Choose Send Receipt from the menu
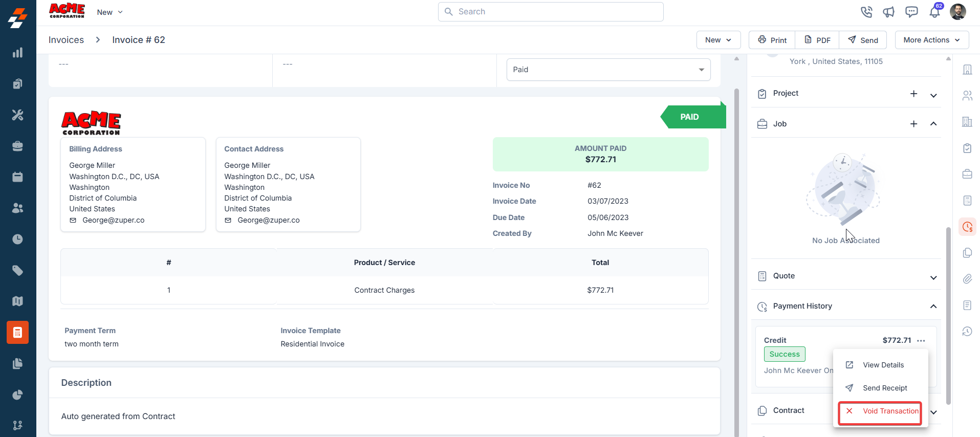Screen dimensions: 980x437 click(884, 388)
